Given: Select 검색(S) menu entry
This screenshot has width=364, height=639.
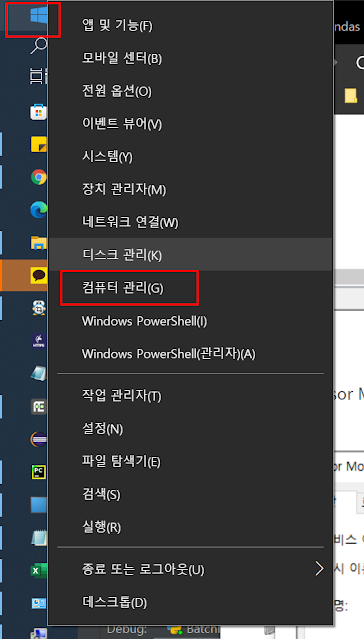Looking at the screenshot, I should click(x=191, y=495).
